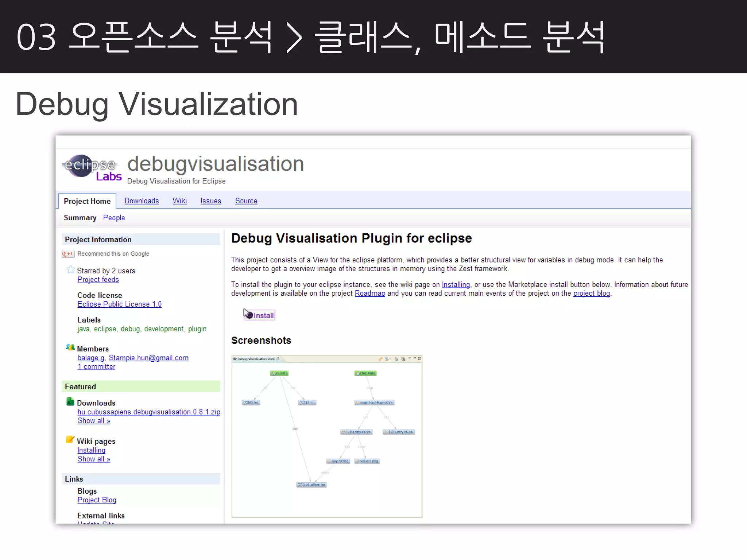Screen dimensions: 747x560
Task: Open the Project feeds link
Action: click(x=98, y=280)
